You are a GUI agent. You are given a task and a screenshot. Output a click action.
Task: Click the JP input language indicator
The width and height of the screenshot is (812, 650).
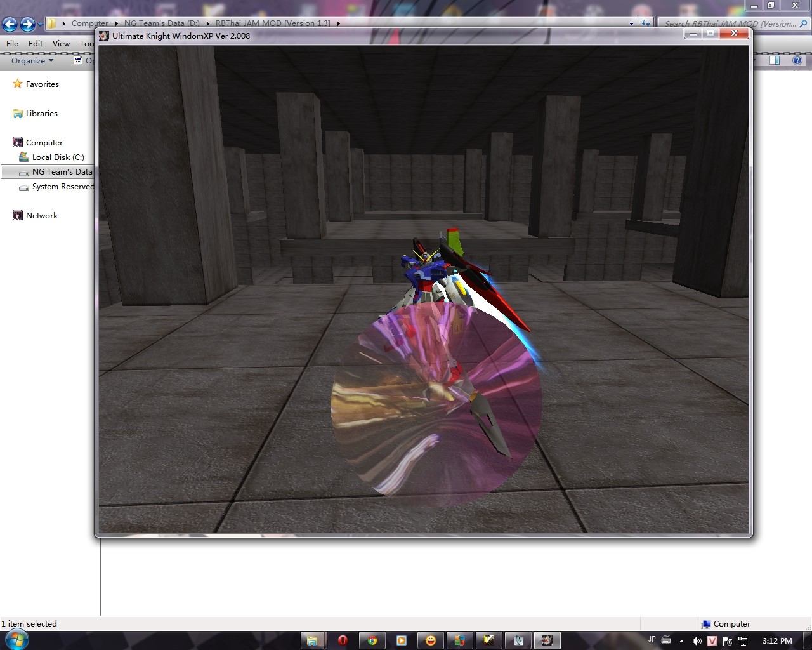coord(652,639)
